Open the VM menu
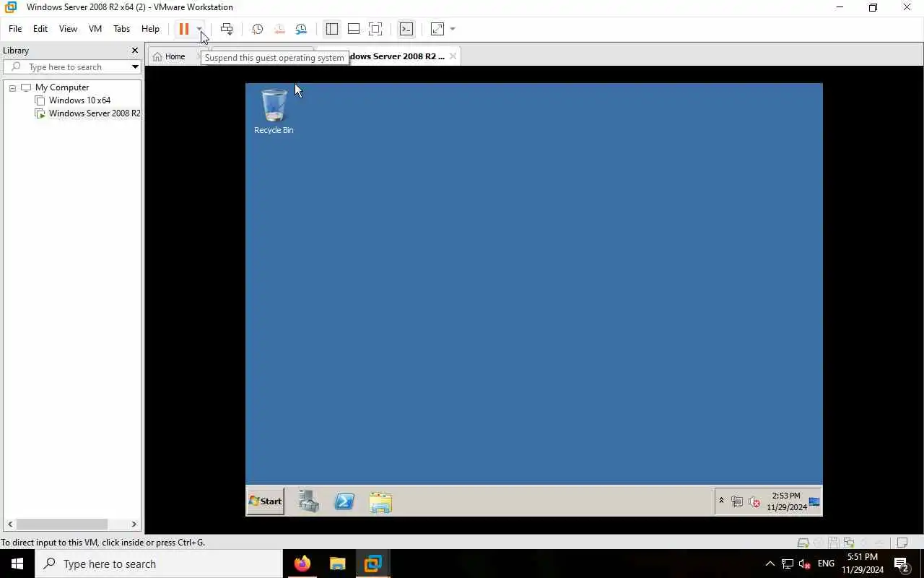Screen dimensions: 924x578 pos(95,29)
